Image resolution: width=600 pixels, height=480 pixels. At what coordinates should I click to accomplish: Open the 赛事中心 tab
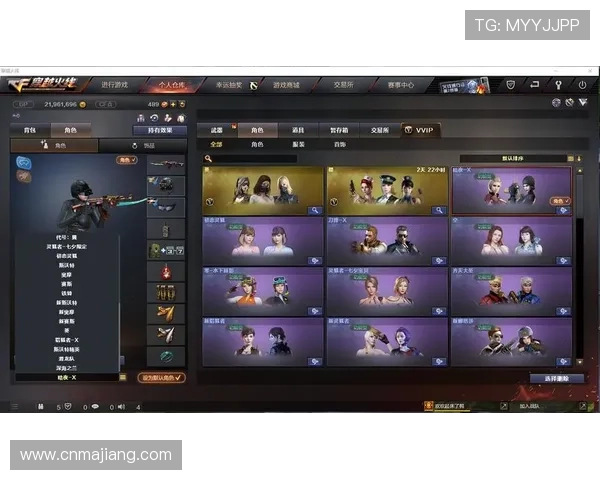tap(401, 85)
